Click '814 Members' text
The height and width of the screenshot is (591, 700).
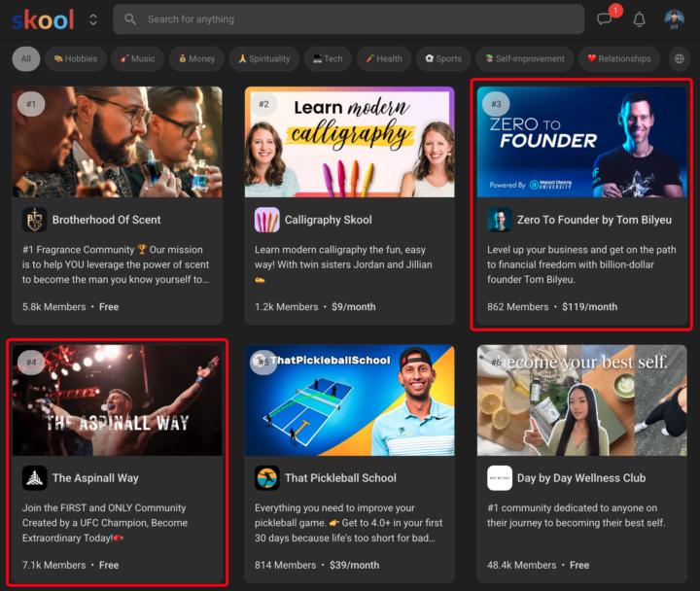pyautogui.click(x=285, y=565)
